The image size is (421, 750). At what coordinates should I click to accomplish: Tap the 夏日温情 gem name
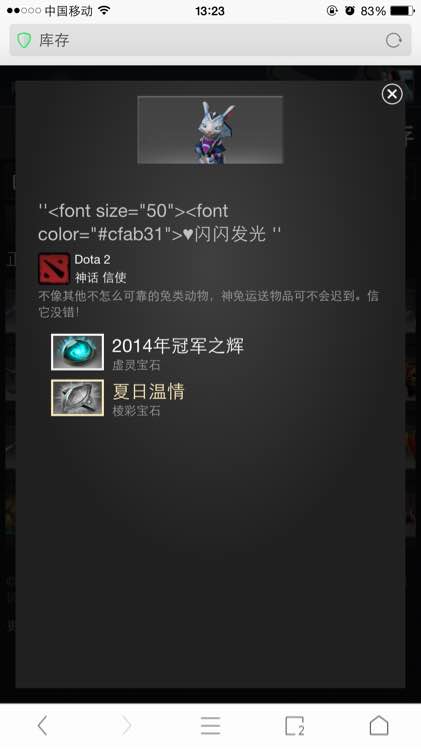click(148, 391)
